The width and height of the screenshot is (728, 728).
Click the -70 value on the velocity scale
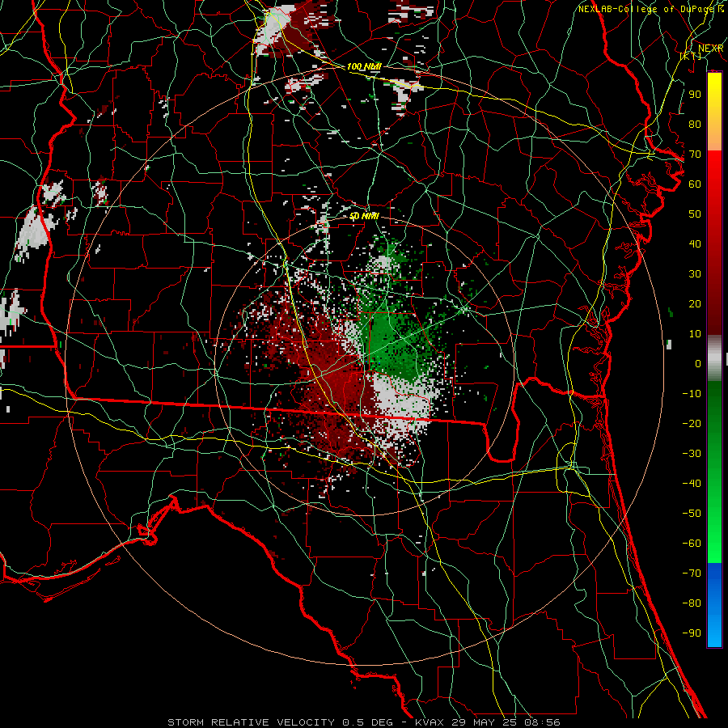point(692,574)
